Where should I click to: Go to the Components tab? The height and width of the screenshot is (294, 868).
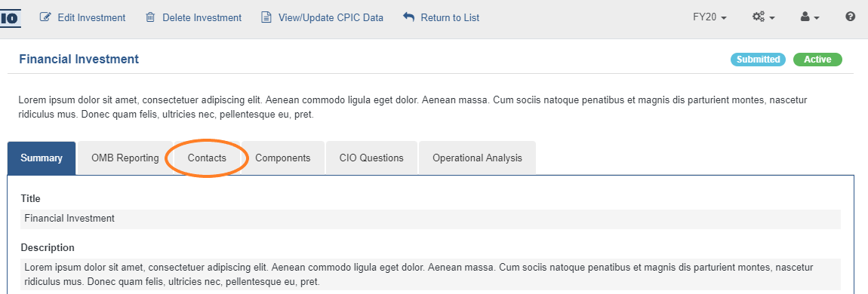tap(283, 158)
